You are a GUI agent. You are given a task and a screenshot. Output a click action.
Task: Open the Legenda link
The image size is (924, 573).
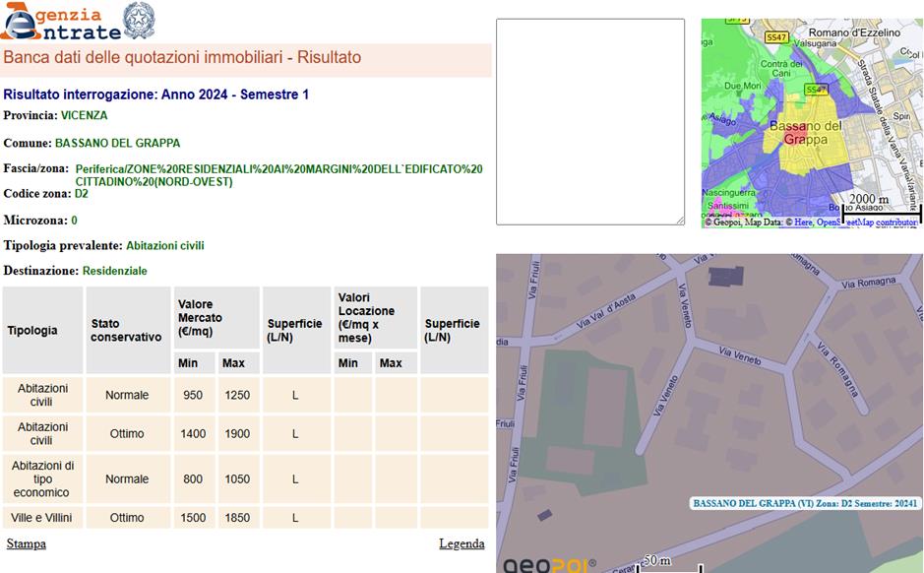[x=462, y=543]
